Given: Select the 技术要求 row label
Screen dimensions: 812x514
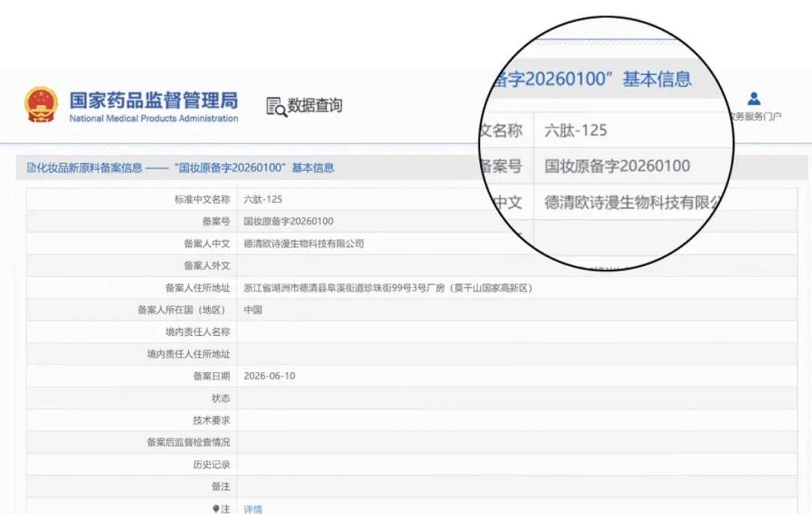Looking at the screenshot, I should (x=211, y=420).
